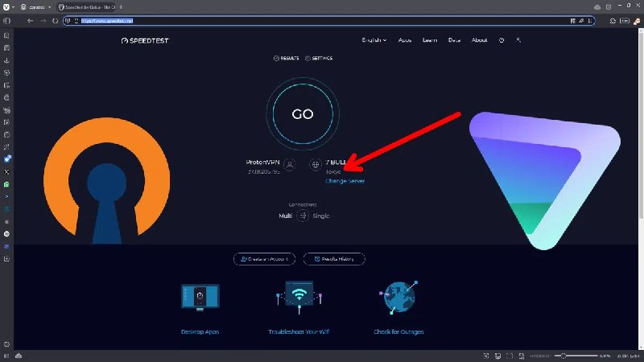Viewport: 644px width, 362px height.
Task: Open the Apps menu on Speedtest
Action: tap(405, 40)
